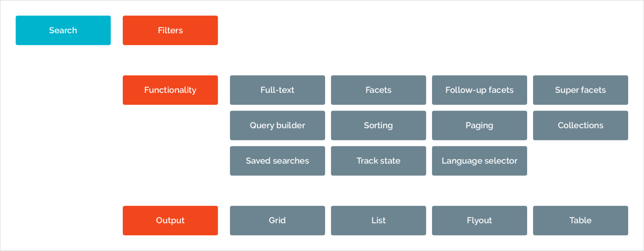Select the Saved searches block
This screenshot has width=644, height=251.
277,161
